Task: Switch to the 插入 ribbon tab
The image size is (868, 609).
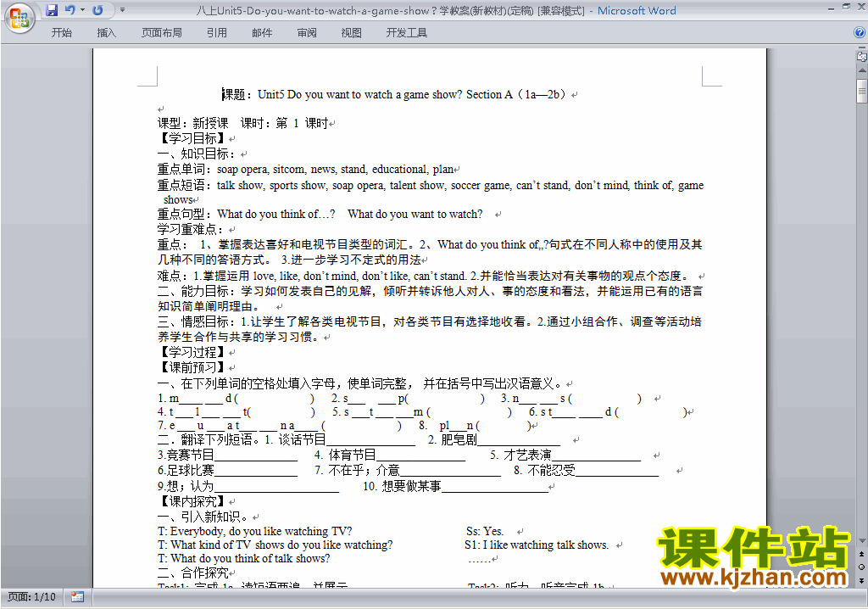Action: click(x=106, y=33)
